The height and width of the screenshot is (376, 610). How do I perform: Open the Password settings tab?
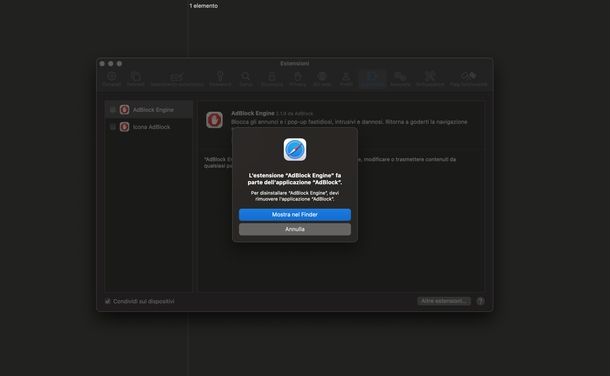point(220,79)
